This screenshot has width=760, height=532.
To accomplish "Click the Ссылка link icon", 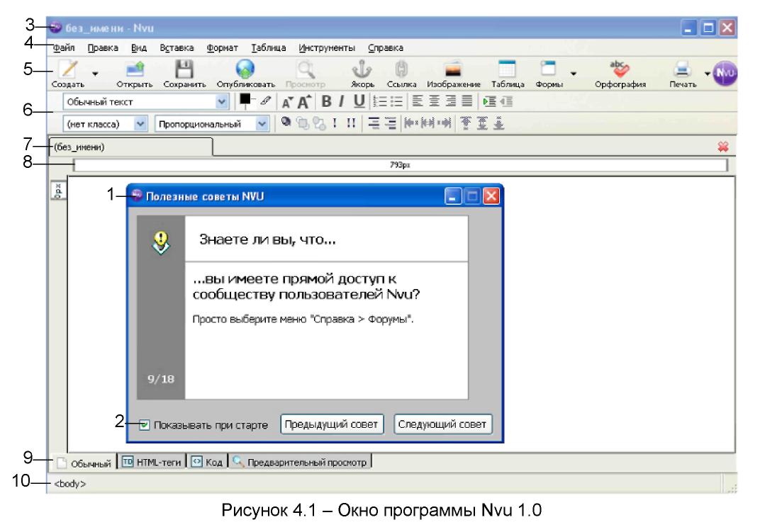I will (x=401, y=69).
